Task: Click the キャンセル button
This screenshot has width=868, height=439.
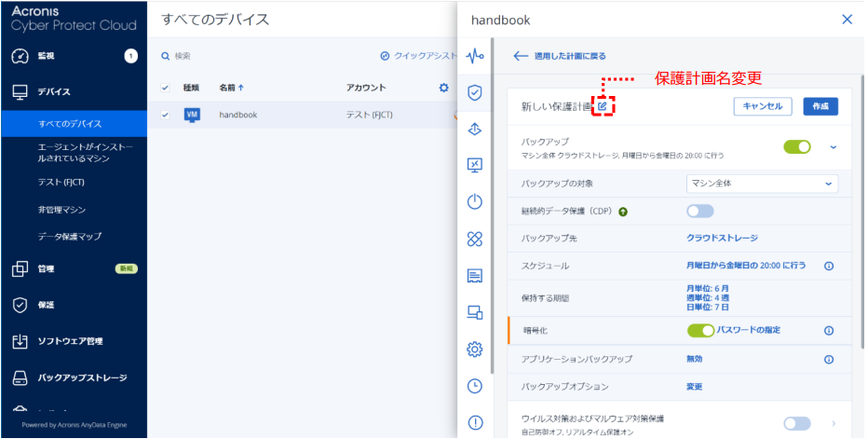Action: pos(763,106)
